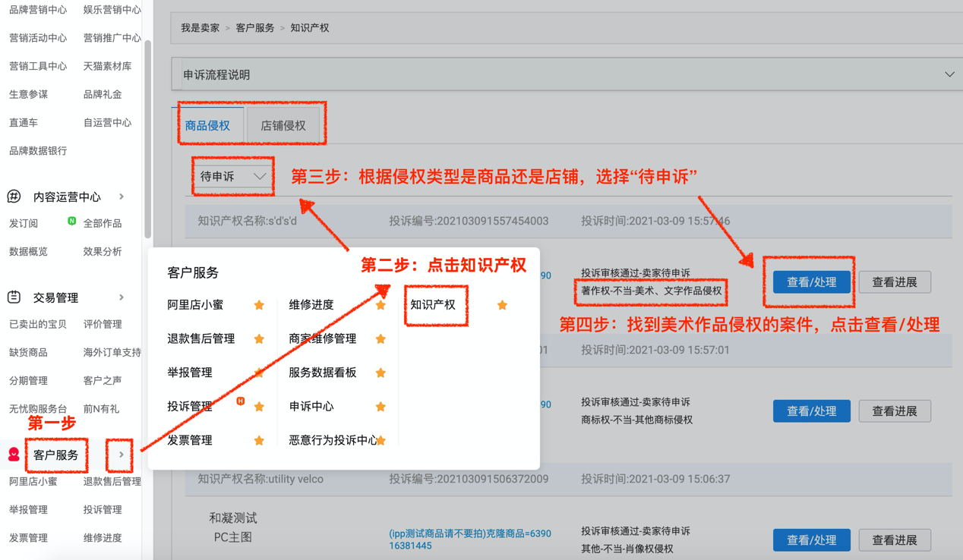Click the sidebar vertical scrollbar
This screenshot has height=560, width=963.
pyautogui.click(x=147, y=137)
